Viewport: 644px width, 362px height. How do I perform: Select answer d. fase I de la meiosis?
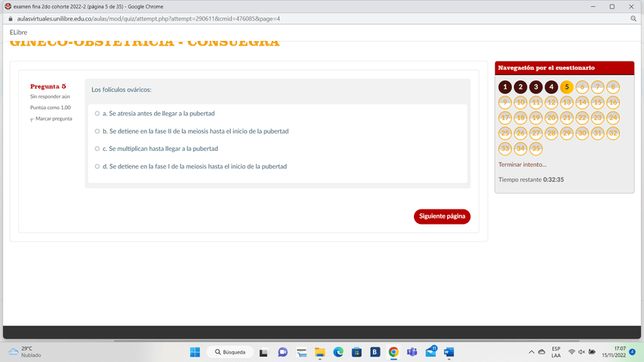tap(97, 166)
